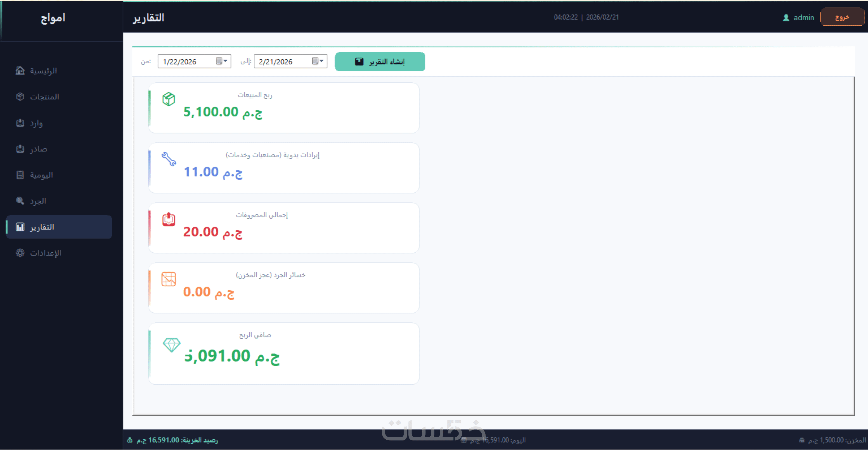Click the wrench manual revenue icon

pos(168,159)
